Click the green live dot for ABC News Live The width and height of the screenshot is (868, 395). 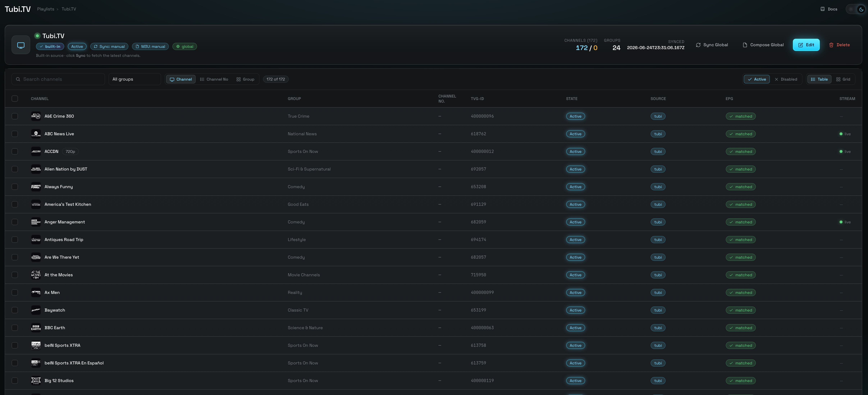click(x=841, y=134)
